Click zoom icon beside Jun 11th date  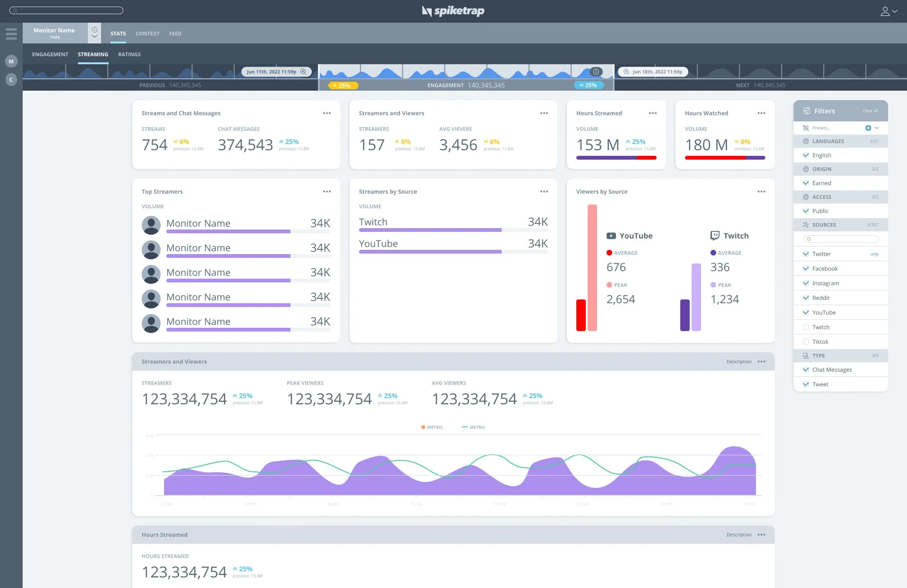pos(303,72)
